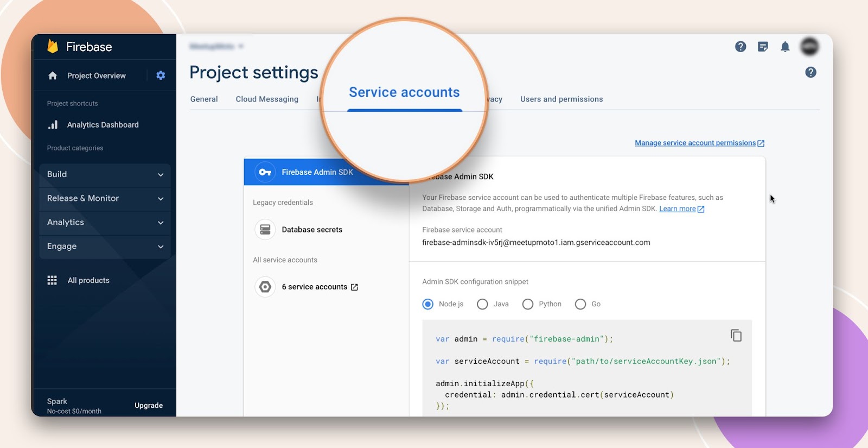This screenshot has width=868, height=448.
Task: Select the Python radio button
Action: (528, 304)
